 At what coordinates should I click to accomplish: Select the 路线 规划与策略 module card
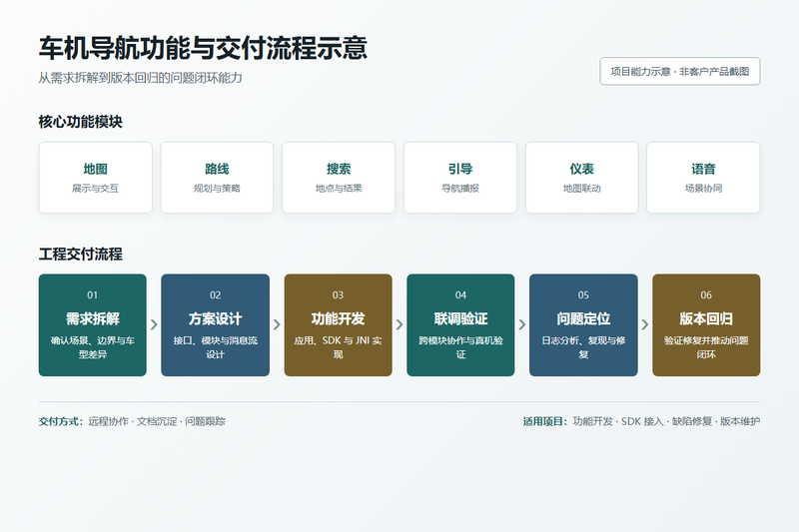217,178
